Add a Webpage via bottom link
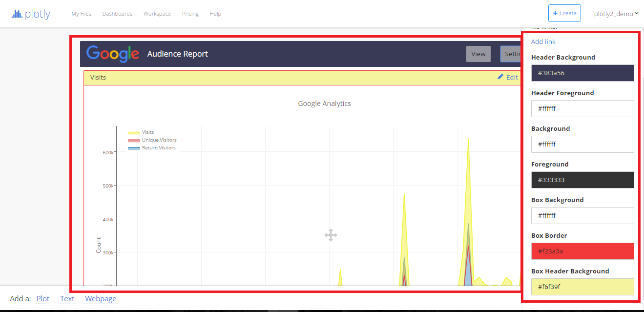Image resolution: width=644 pixels, height=312 pixels. (x=101, y=299)
